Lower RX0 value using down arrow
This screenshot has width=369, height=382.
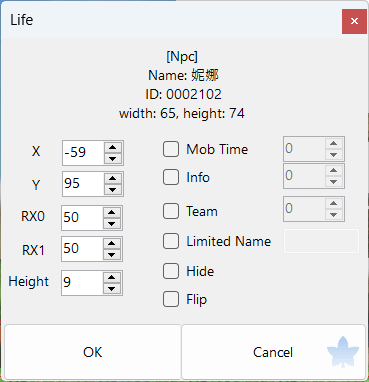pos(112,223)
